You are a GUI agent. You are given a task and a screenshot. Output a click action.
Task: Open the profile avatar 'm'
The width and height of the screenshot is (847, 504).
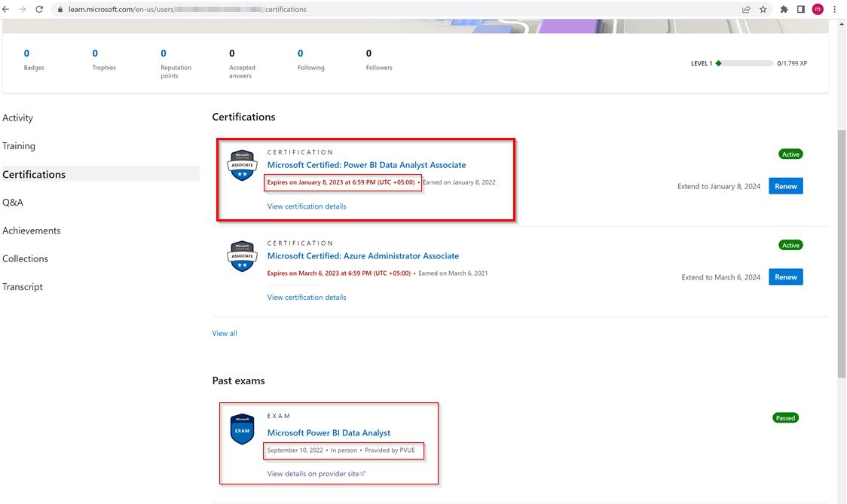click(x=818, y=9)
